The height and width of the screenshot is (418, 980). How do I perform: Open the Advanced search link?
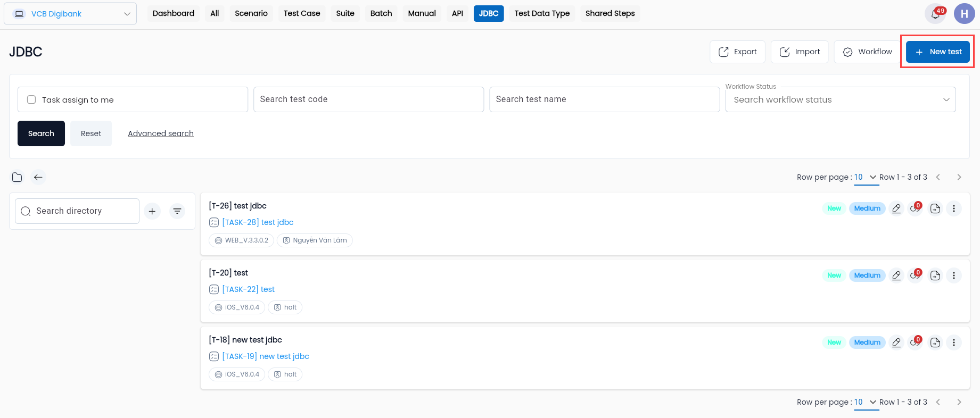click(161, 133)
